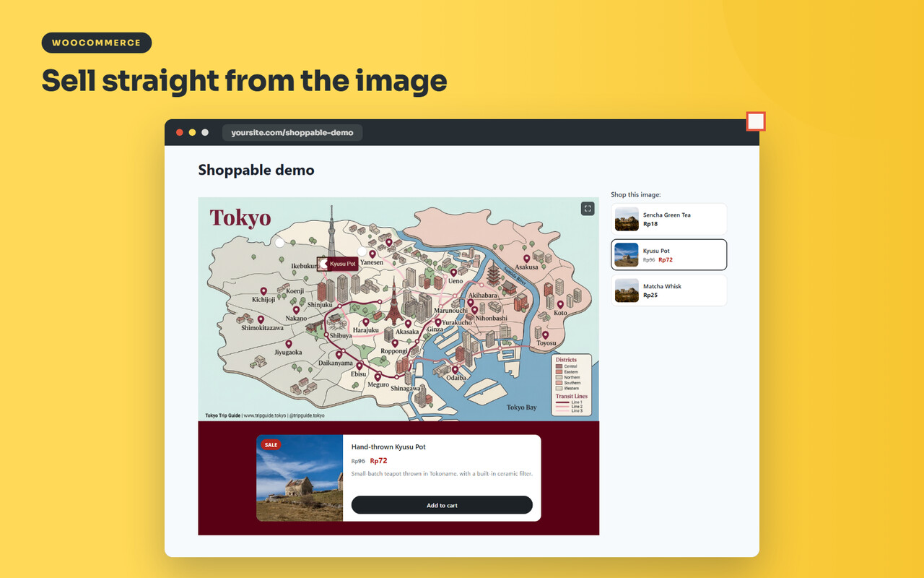Click the grey dot in the browser bar
924x578 pixels.
(x=205, y=132)
